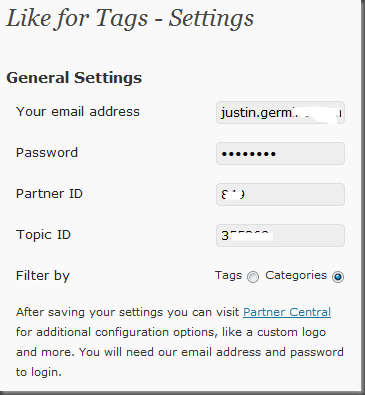Click the 'Filter by' label
This screenshot has height=395, width=365.
pos(43,276)
